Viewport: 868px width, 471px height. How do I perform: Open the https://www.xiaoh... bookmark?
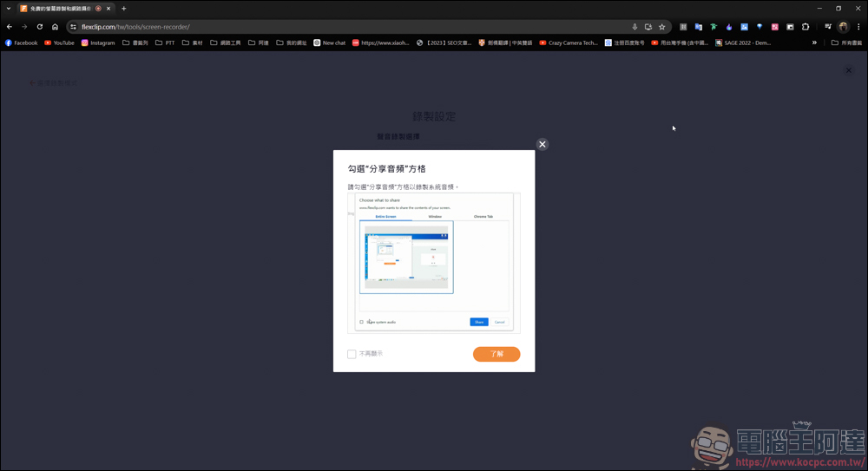[381, 43]
